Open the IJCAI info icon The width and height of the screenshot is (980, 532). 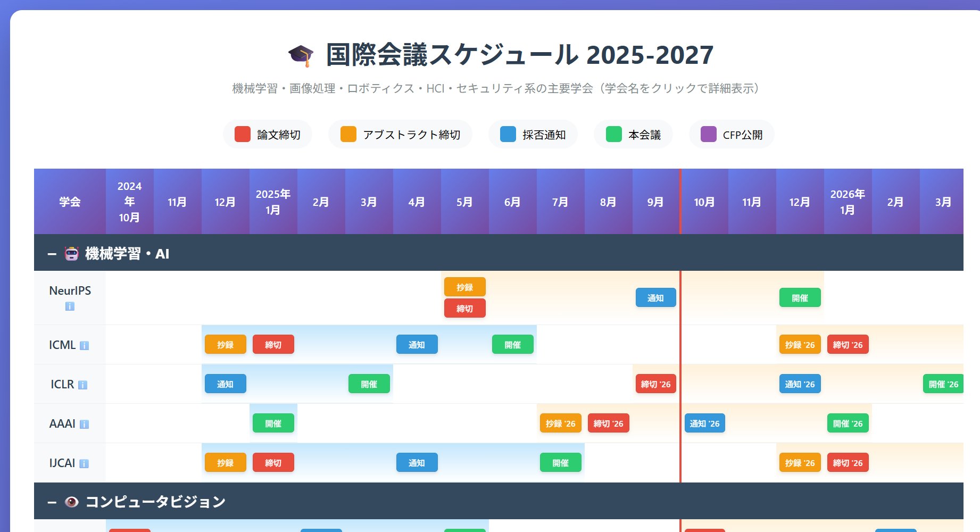tap(84, 464)
